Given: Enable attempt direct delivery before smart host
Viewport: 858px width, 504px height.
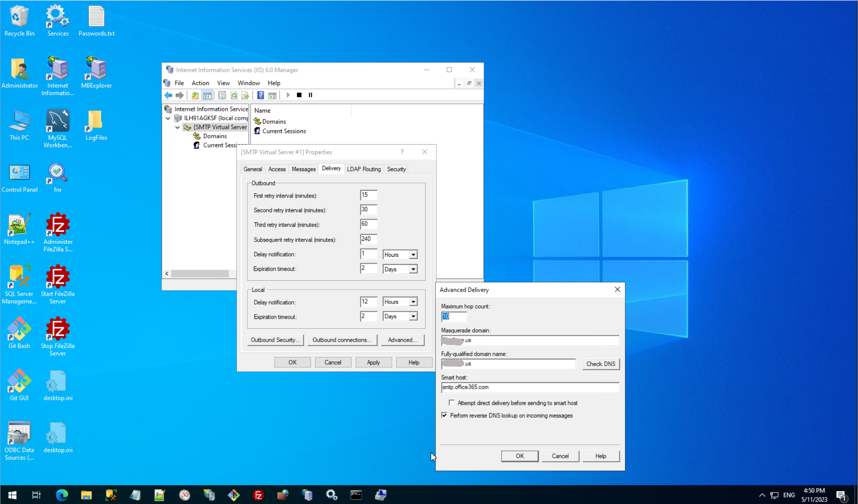Looking at the screenshot, I should coord(452,403).
